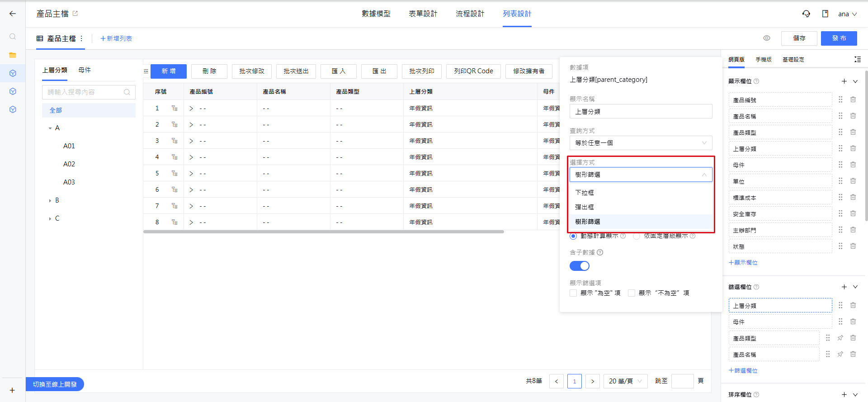Select A02 in the category tree
868x402 pixels.
(x=69, y=164)
